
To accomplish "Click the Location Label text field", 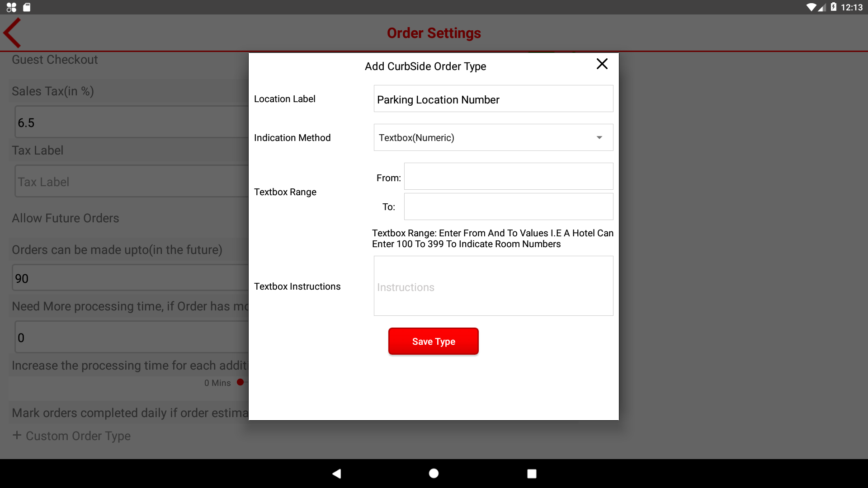I will tap(493, 99).
